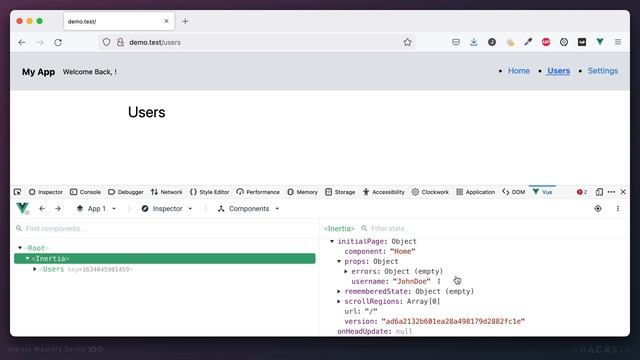Collapse the initialPage object
The image size is (640, 360).
tap(332, 241)
